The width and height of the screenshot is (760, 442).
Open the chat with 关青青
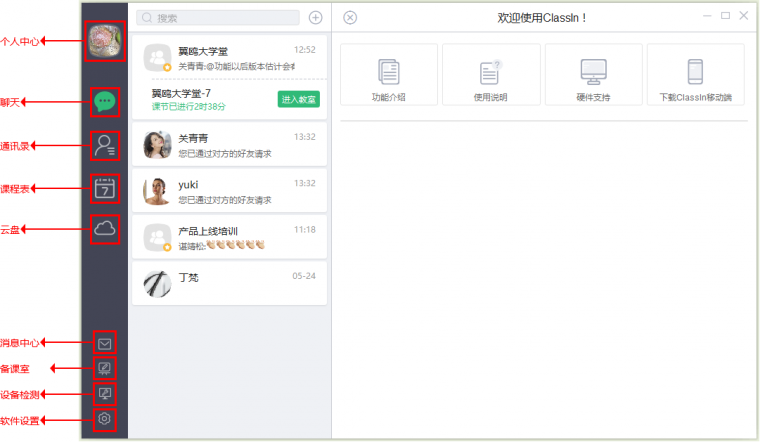(229, 145)
